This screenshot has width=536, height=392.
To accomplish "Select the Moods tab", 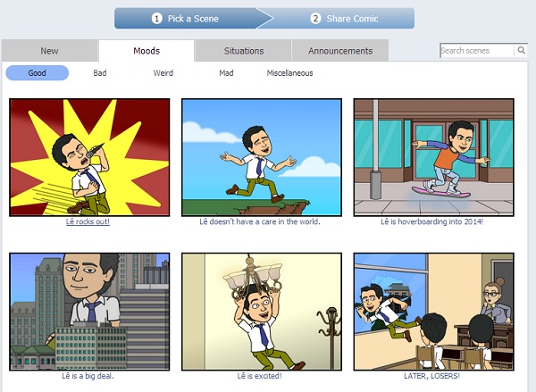I will 147,51.
